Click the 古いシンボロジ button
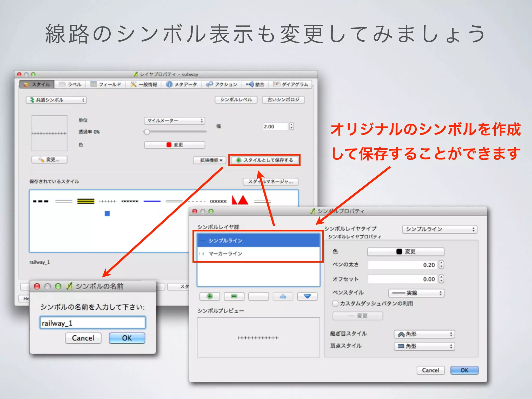This screenshot has width=532, height=399. pyautogui.click(x=283, y=100)
